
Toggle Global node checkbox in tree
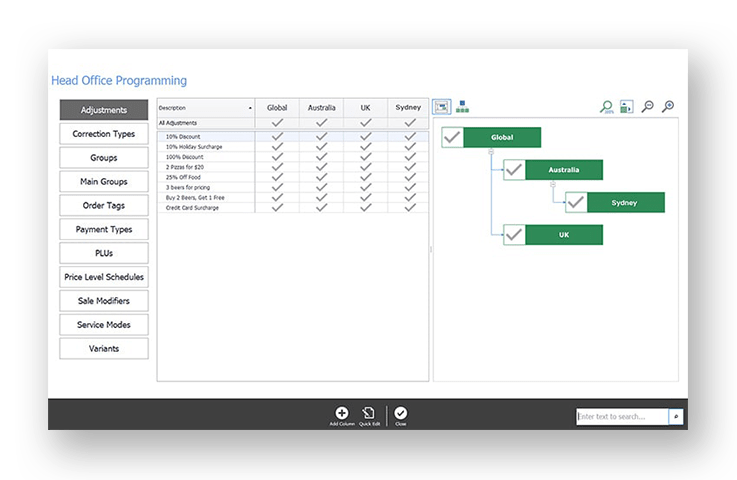452,137
